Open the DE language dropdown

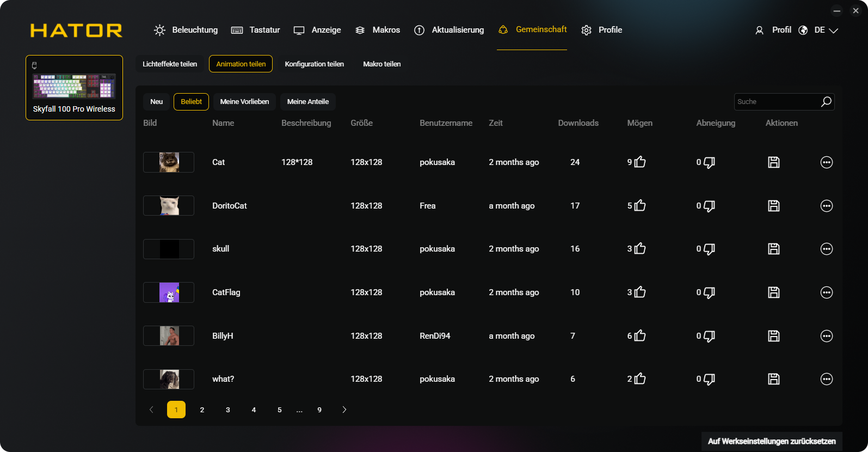pos(826,30)
